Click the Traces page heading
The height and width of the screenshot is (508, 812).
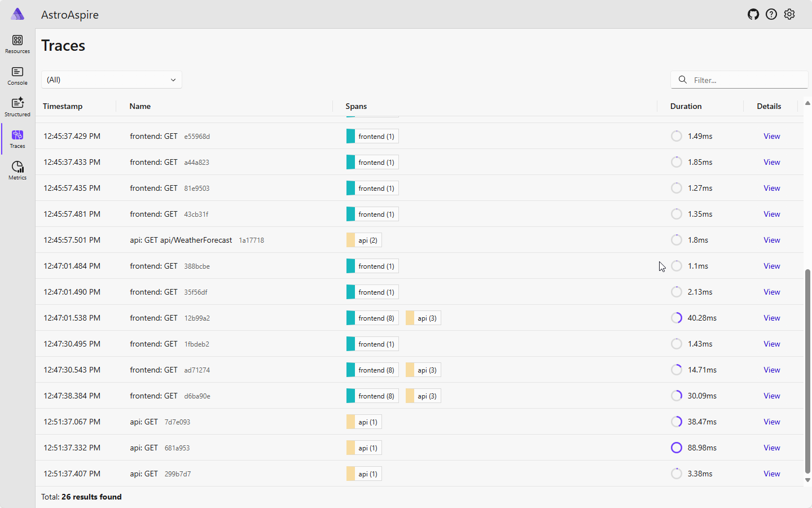63,46
